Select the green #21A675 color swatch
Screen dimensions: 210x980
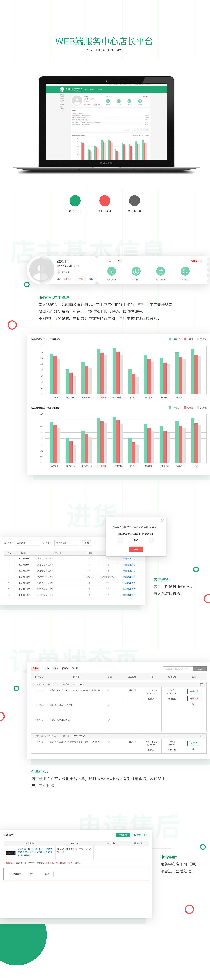coord(75,200)
